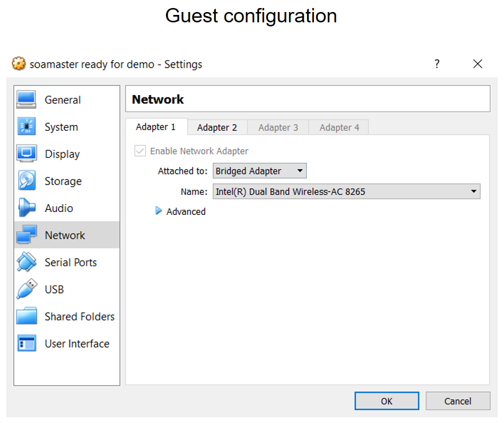Open the adapter Name dropdown
This screenshot has height=423, width=504.
coord(346,191)
